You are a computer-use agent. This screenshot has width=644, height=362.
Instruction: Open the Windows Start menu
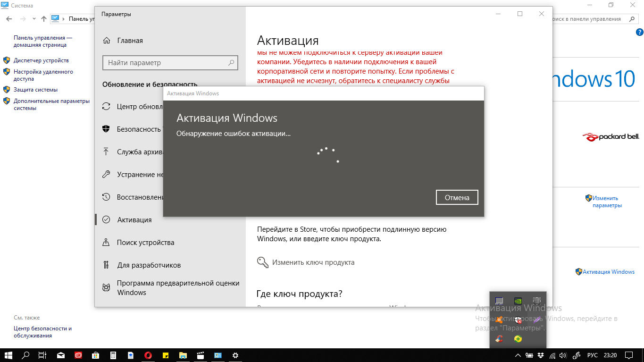(8, 355)
